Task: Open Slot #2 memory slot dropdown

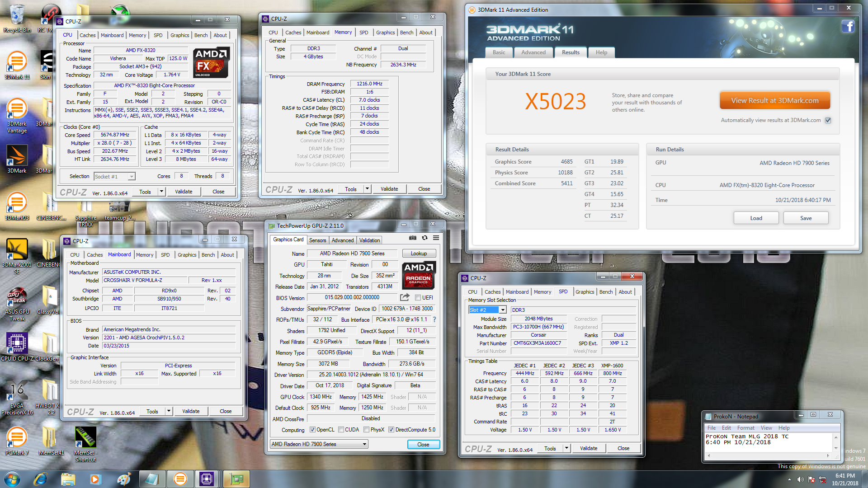Action: click(487, 310)
